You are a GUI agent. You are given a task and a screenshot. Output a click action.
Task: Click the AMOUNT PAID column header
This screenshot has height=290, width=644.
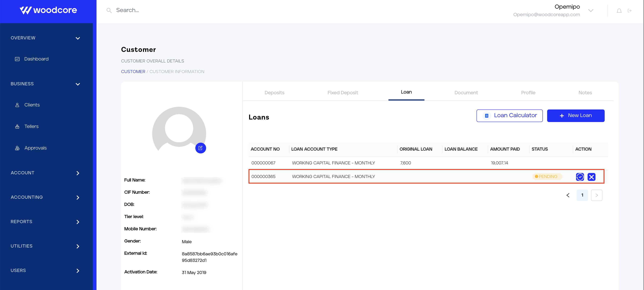[x=505, y=149]
